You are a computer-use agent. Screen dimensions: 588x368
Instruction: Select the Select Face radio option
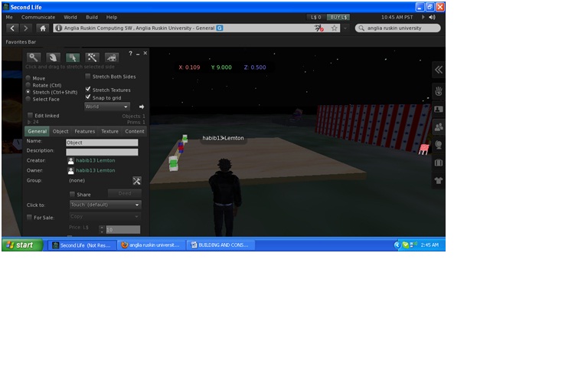28,99
